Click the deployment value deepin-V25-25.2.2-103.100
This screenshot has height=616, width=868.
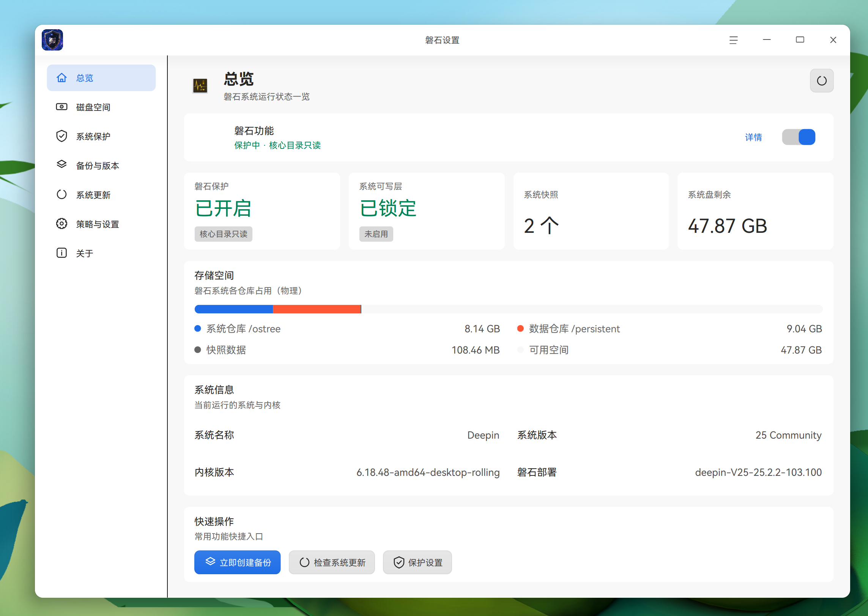click(758, 472)
